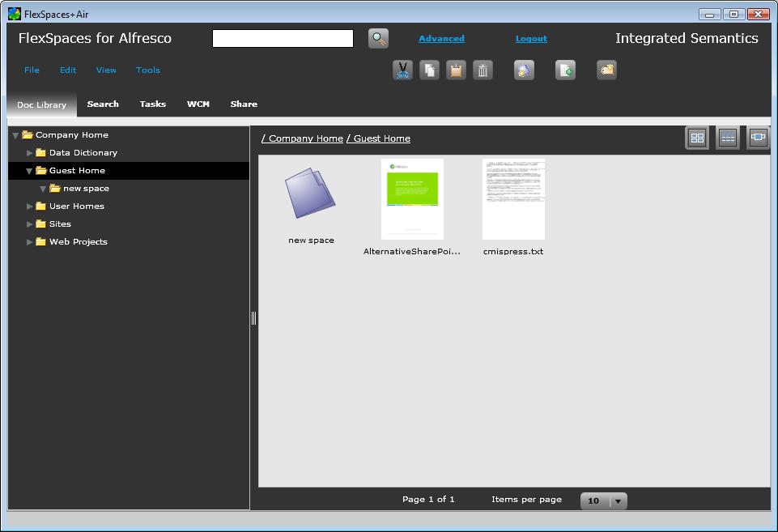Click the Logout link

pyautogui.click(x=531, y=39)
